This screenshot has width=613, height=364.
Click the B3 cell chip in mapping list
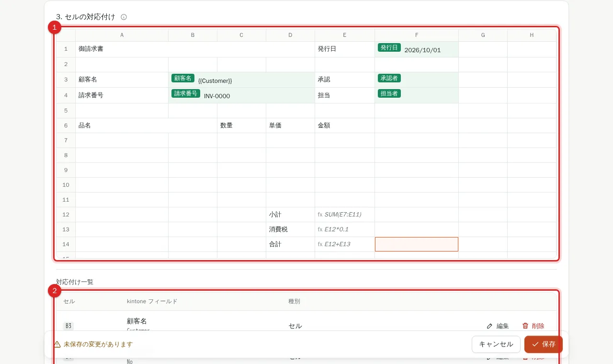pos(68,326)
